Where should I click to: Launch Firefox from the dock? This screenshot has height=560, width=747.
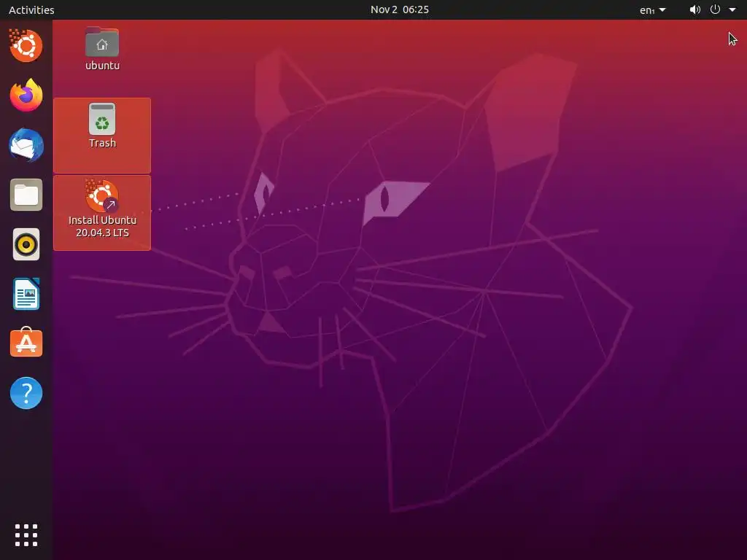coord(26,96)
